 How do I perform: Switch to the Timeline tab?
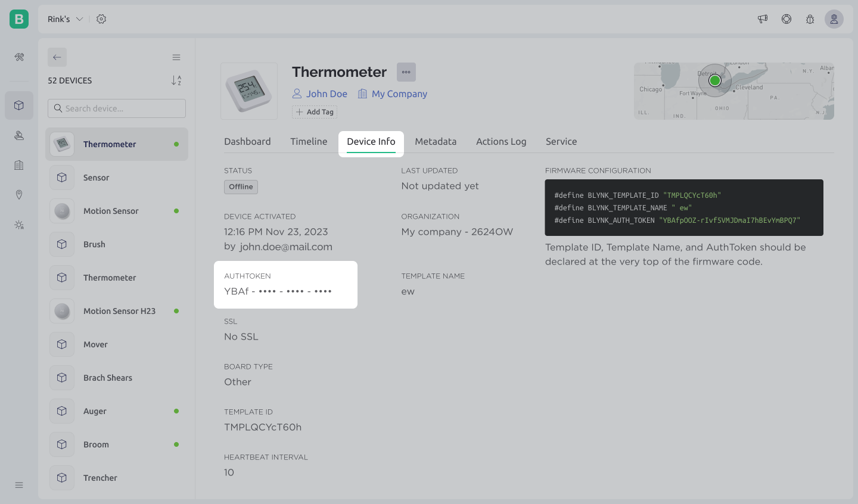[x=309, y=142]
